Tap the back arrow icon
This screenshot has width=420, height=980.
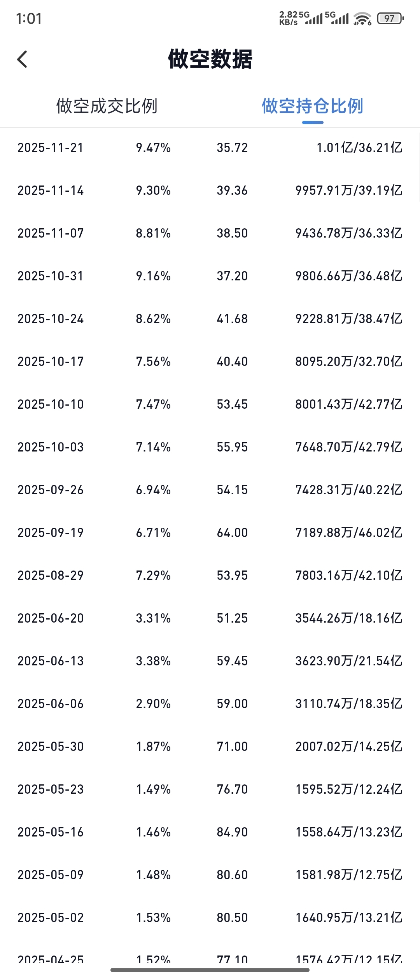22,59
